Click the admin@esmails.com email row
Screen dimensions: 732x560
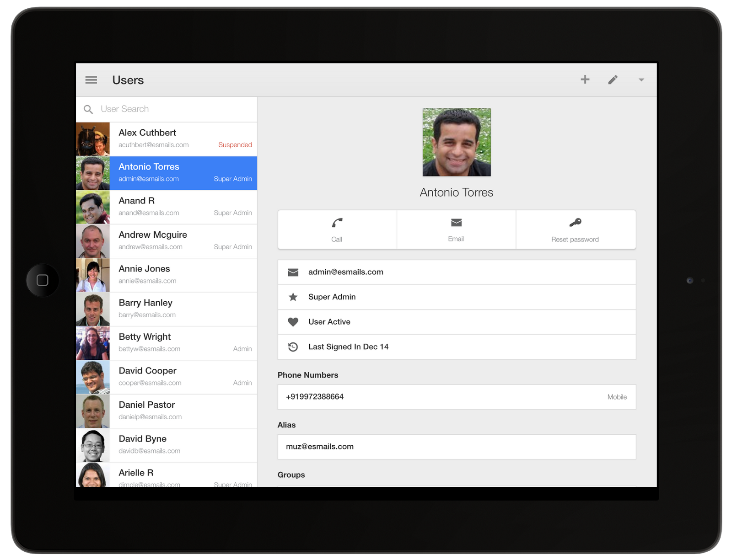click(456, 272)
